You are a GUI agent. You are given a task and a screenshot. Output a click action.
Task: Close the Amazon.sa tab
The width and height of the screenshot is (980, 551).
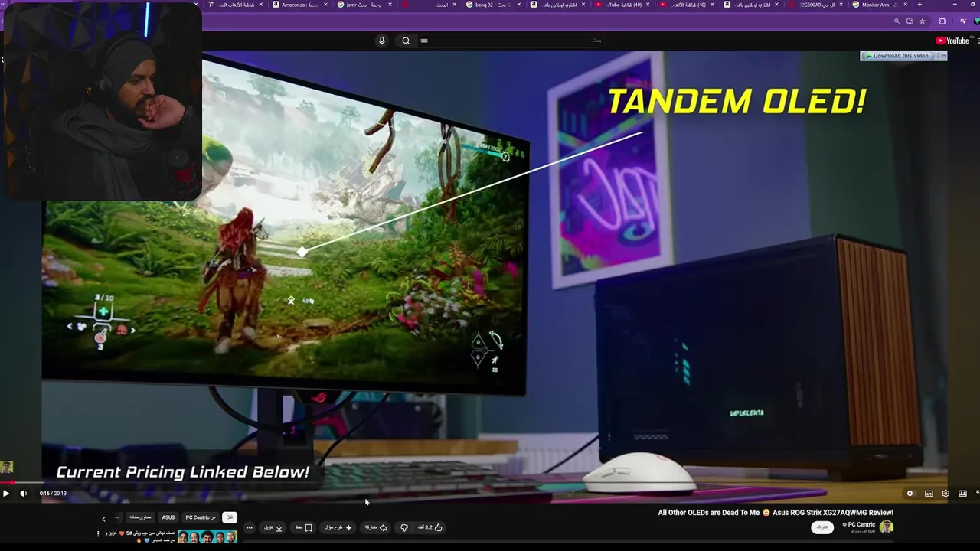325,5
